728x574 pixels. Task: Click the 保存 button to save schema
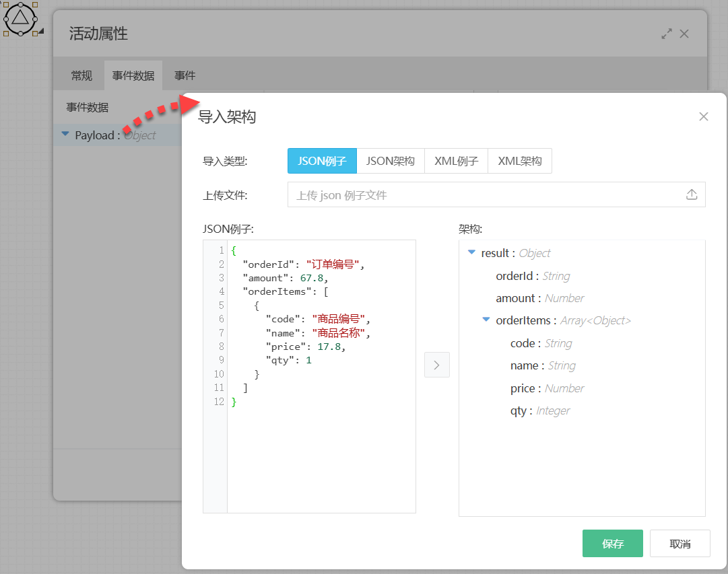612,543
